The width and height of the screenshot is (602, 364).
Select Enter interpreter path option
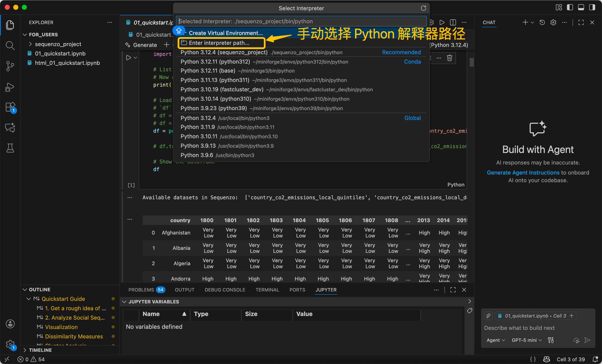[x=219, y=43]
